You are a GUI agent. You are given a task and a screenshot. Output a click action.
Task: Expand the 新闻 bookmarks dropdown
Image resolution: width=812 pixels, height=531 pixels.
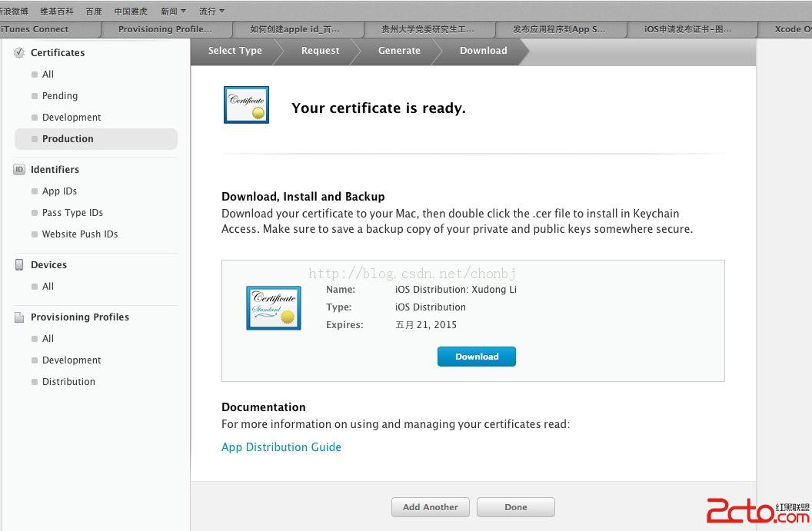[x=173, y=12]
